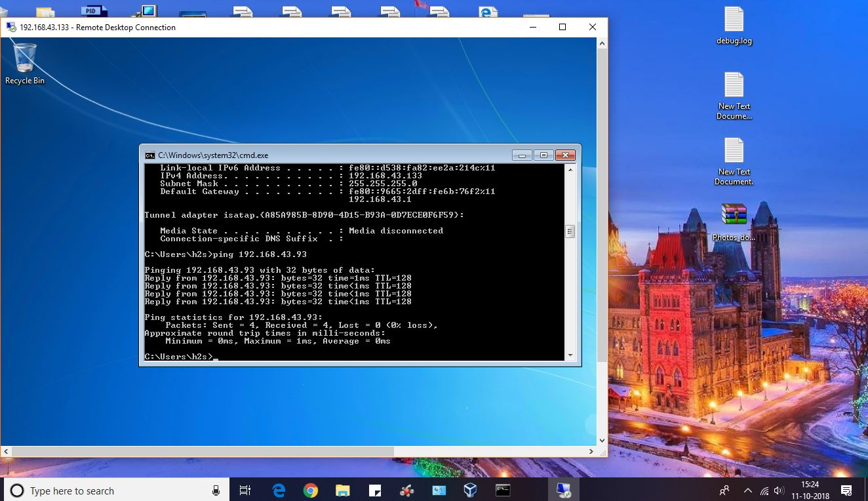Click the Remote Desktop horizontal scrollbar thumb

203,452
